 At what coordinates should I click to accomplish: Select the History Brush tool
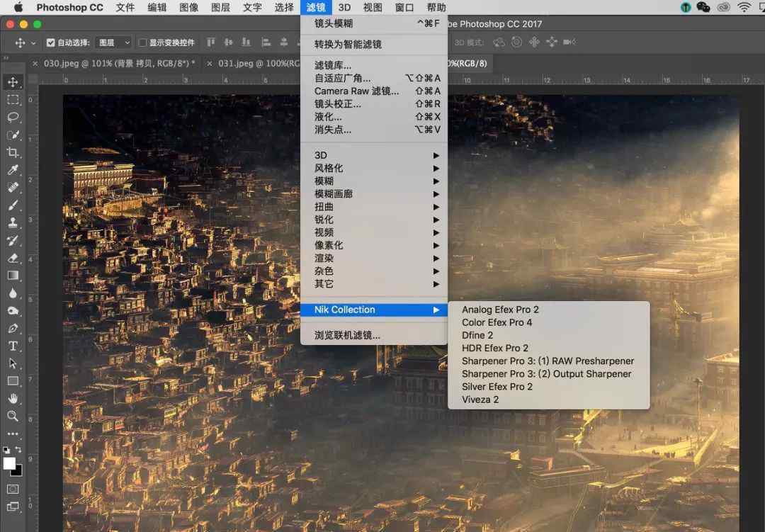click(13, 240)
